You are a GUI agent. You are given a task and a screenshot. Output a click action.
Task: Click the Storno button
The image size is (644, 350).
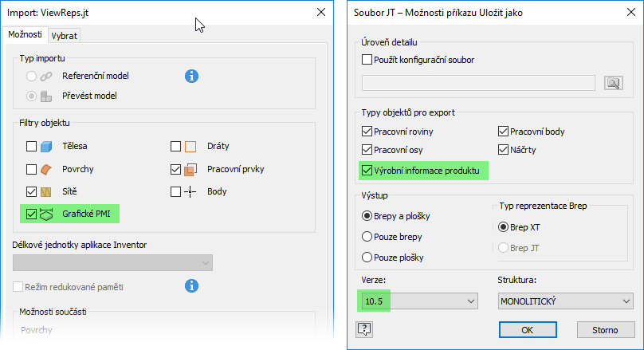click(x=604, y=328)
